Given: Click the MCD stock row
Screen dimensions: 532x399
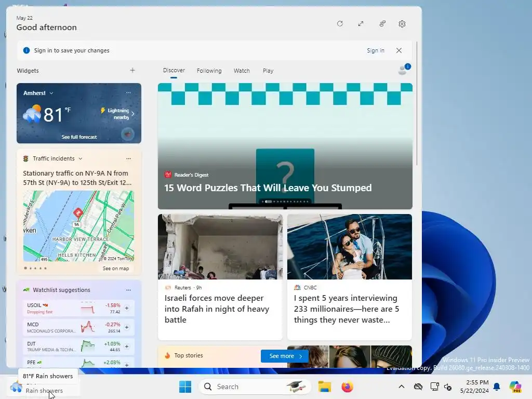Looking at the screenshot, I should [x=78, y=327].
